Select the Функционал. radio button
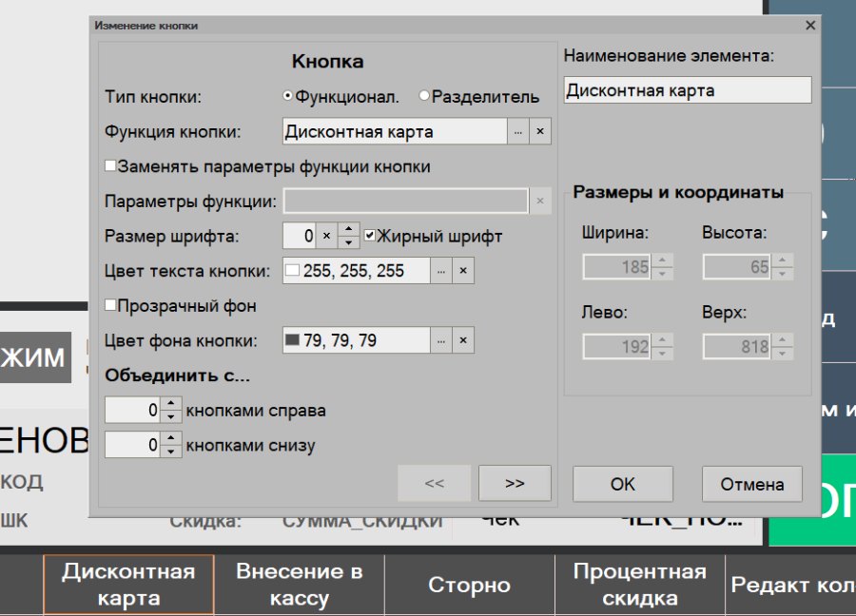The height and width of the screenshot is (616, 856). pos(287,96)
